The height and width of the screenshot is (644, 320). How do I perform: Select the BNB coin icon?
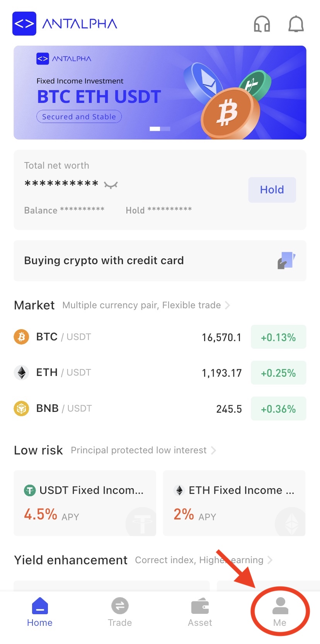[22, 408]
